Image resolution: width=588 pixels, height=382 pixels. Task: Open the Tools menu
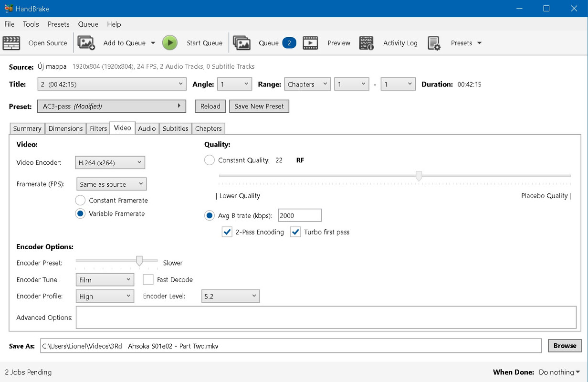tap(31, 24)
